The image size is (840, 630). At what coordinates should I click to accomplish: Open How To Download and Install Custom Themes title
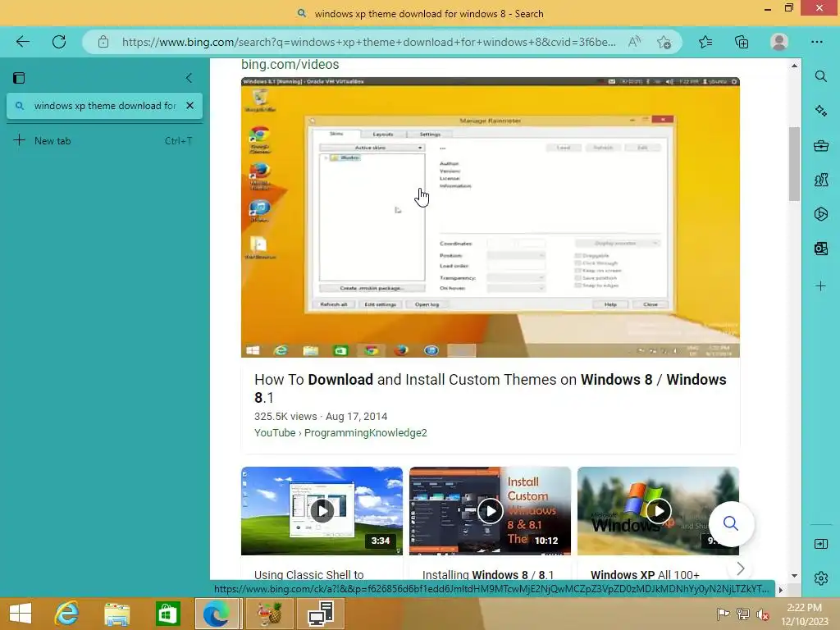point(491,388)
